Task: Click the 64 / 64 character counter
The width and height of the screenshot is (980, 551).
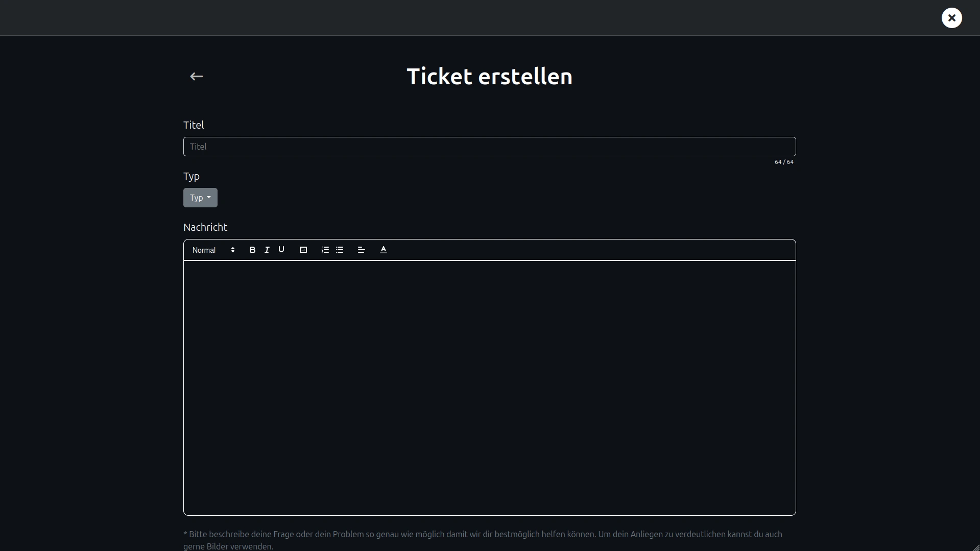Action: tap(784, 162)
